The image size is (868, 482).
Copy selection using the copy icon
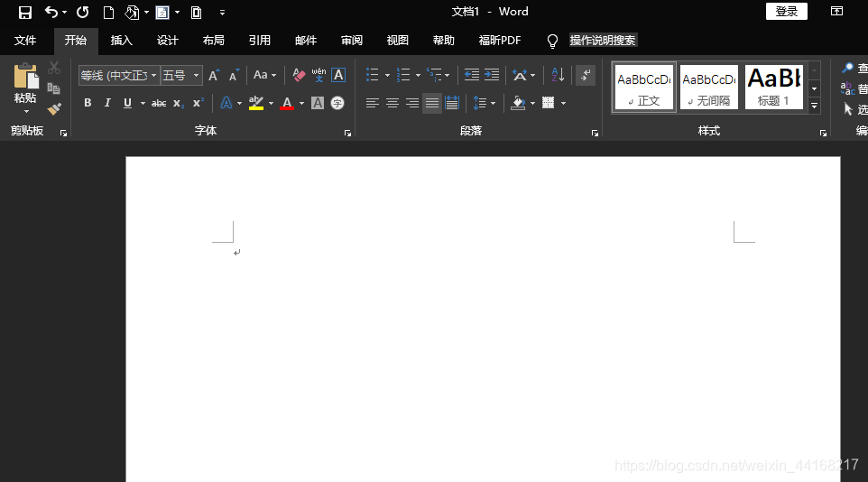point(54,88)
